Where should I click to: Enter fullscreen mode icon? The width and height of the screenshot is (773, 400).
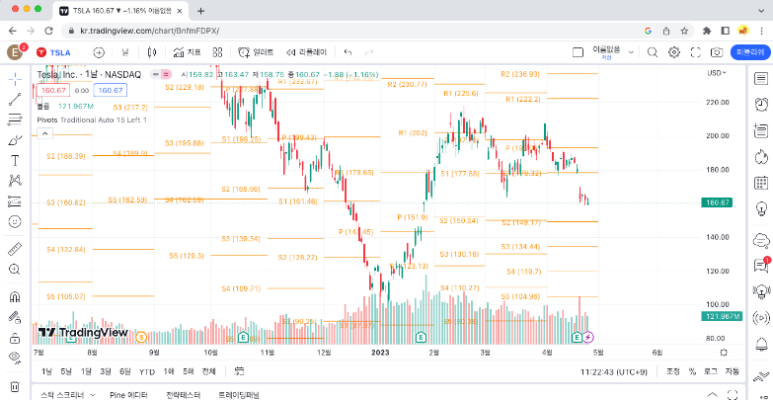click(x=696, y=52)
